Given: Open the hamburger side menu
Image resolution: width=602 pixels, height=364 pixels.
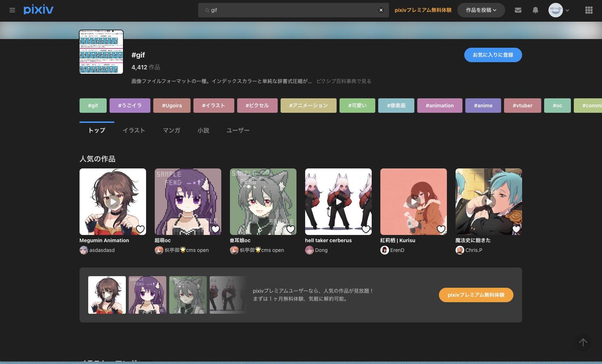Looking at the screenshot, I should click(12, 10).
